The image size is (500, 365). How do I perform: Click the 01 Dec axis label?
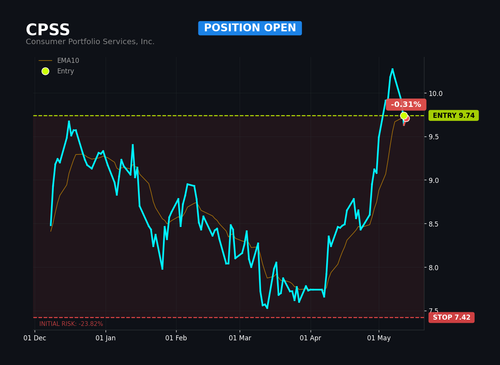coord(35,338)
